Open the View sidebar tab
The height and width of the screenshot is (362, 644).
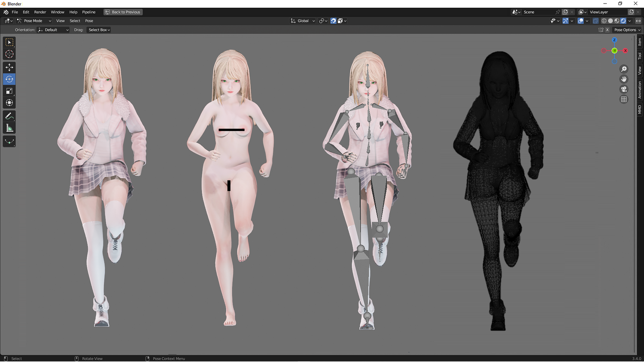640,70
